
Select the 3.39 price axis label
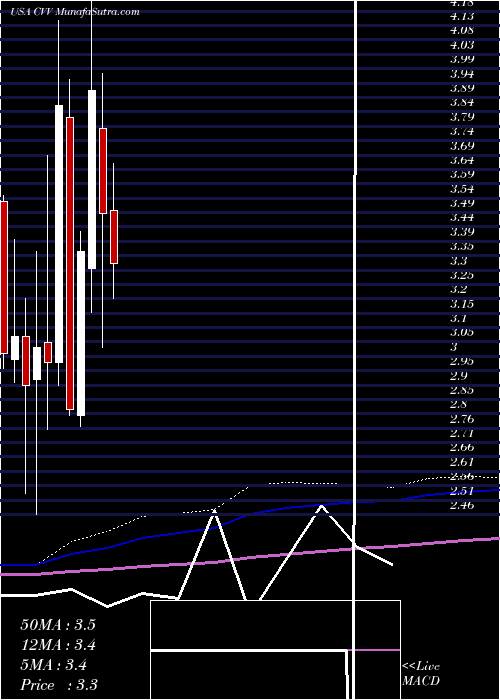point(462,232)
